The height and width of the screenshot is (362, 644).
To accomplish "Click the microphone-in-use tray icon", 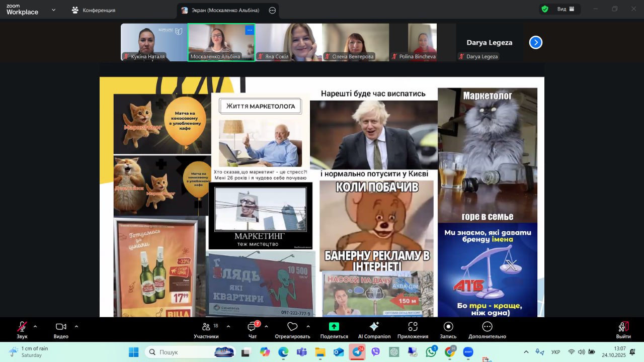I will click(540, 352).
